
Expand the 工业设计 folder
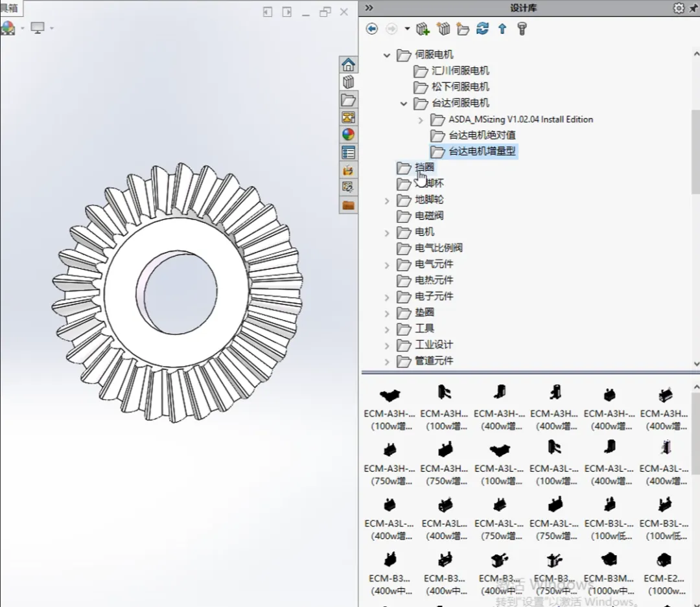click(386, 346)
